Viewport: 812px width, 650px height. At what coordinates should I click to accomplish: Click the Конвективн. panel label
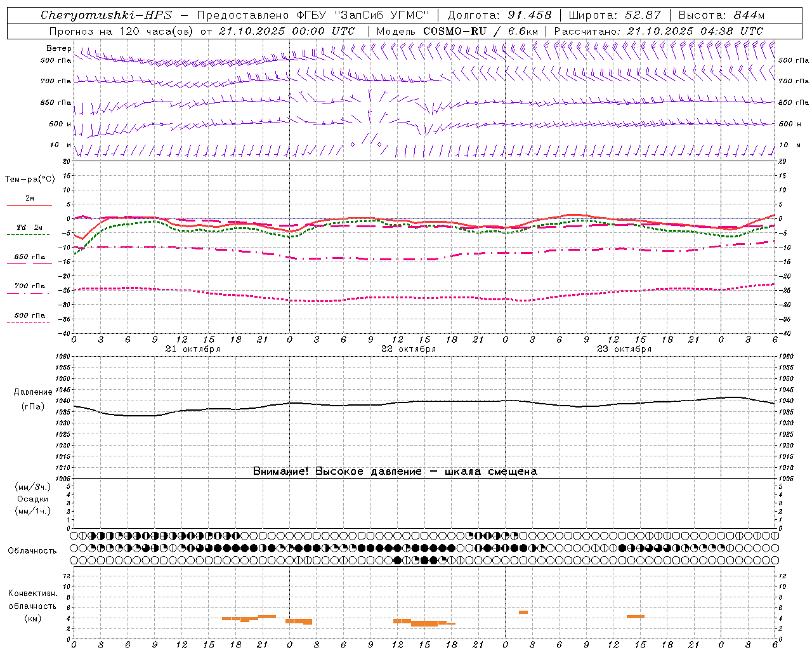[33, 594]
